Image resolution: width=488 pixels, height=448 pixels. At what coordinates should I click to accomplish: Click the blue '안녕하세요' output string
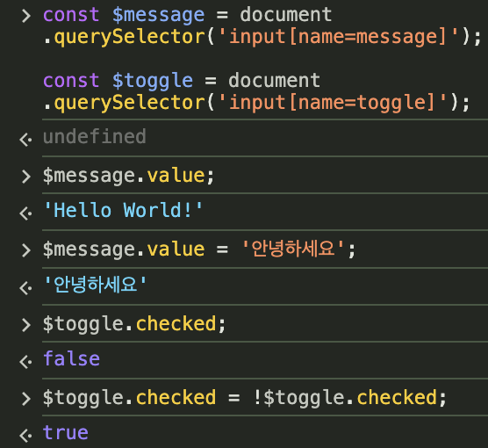click(x=95, y=284)
